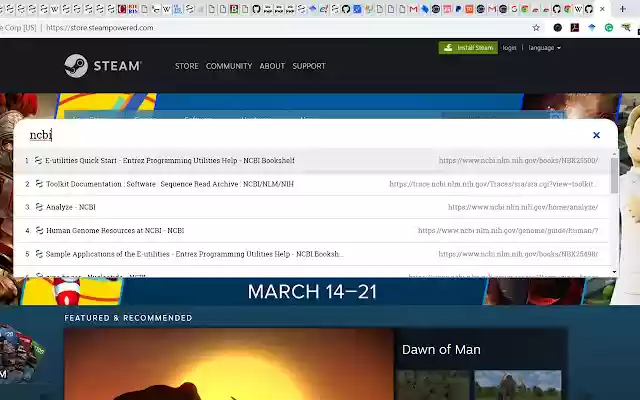Viewport: 640px width, 400px height.
Task: Go to the SUPPORT page
Action: [x=309, y=66]
